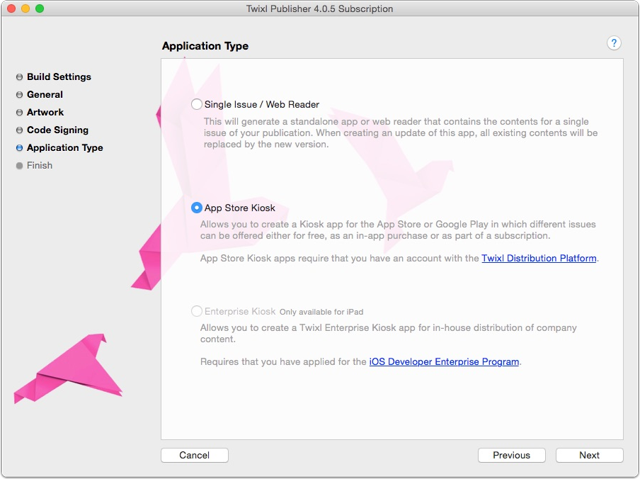Select the Application Type step
This screenshot has height=479, width=640.
pos(65,148)
